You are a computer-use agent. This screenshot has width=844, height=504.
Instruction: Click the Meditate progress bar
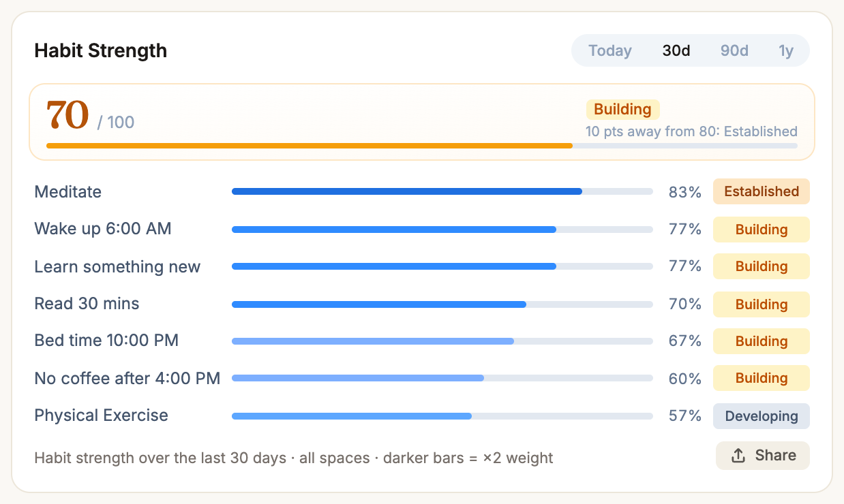[x=442, y=191]
